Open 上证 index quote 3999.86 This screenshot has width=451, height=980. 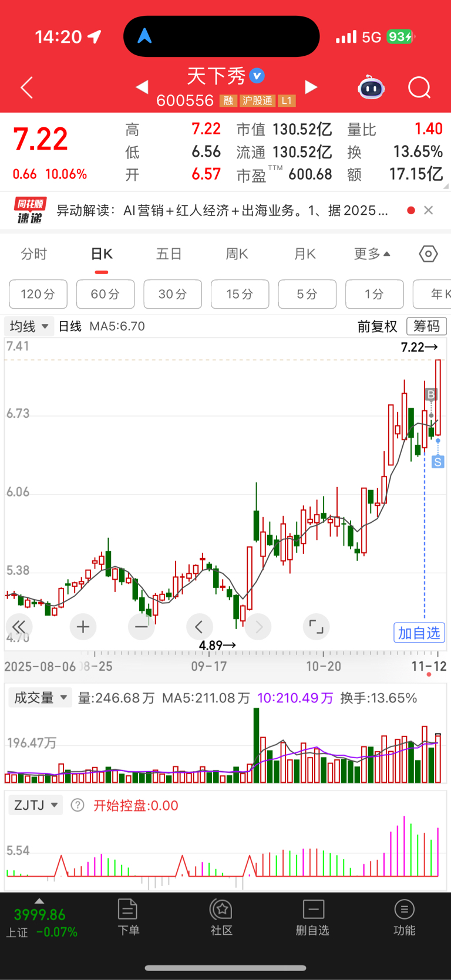40,915
